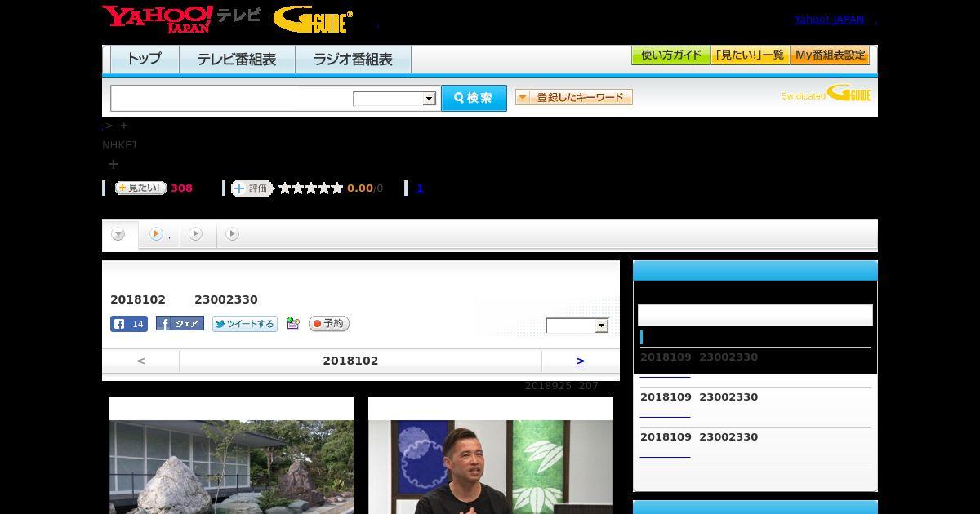Open the テレビ番組表 tab
Viewport: 980px width, 514px height.
pos(237,59)
